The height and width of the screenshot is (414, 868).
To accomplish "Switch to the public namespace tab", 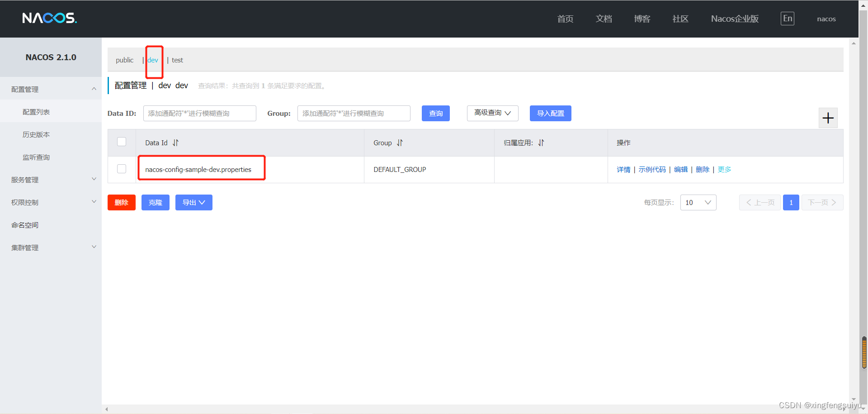I will point(124,60).
